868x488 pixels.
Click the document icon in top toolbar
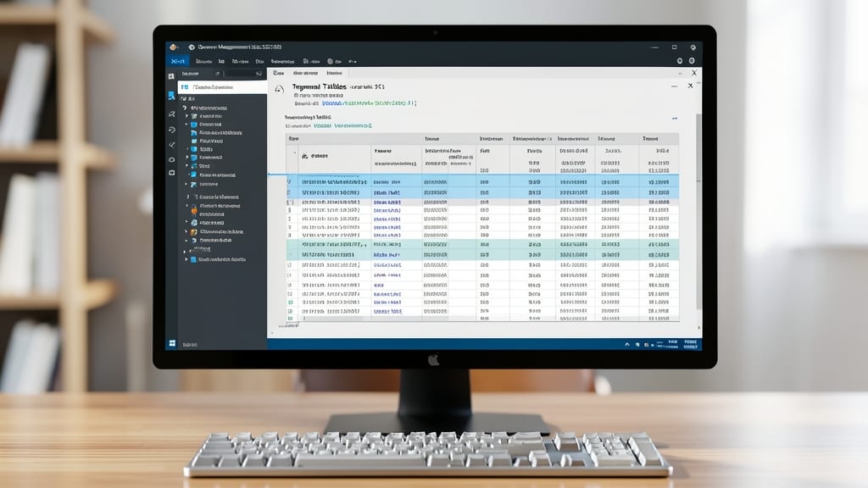[x=305, y=61]
